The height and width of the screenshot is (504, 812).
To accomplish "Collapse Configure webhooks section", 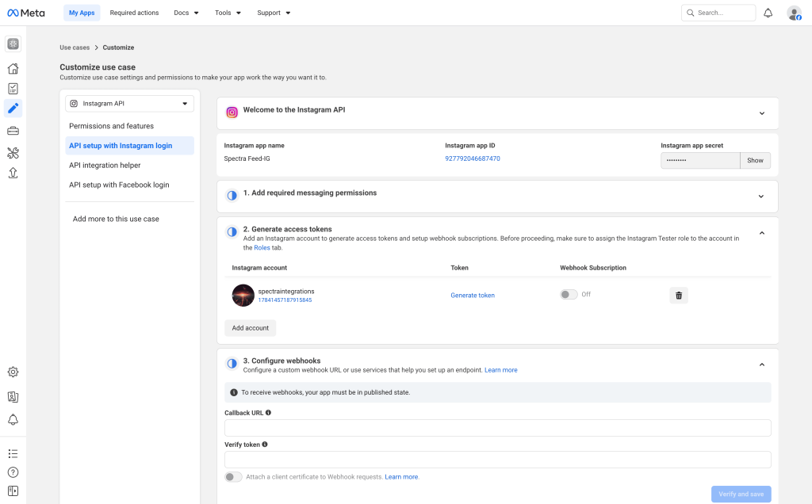I will pyautogui.click(x=762, y=365).
